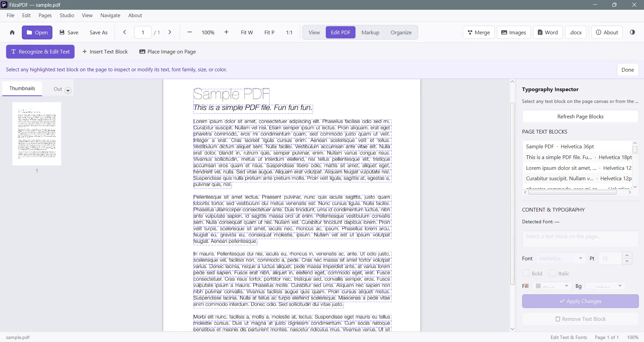Open the Studio menu
The width and height of the screenshot is (644, 342).
[x=67, y=15]
